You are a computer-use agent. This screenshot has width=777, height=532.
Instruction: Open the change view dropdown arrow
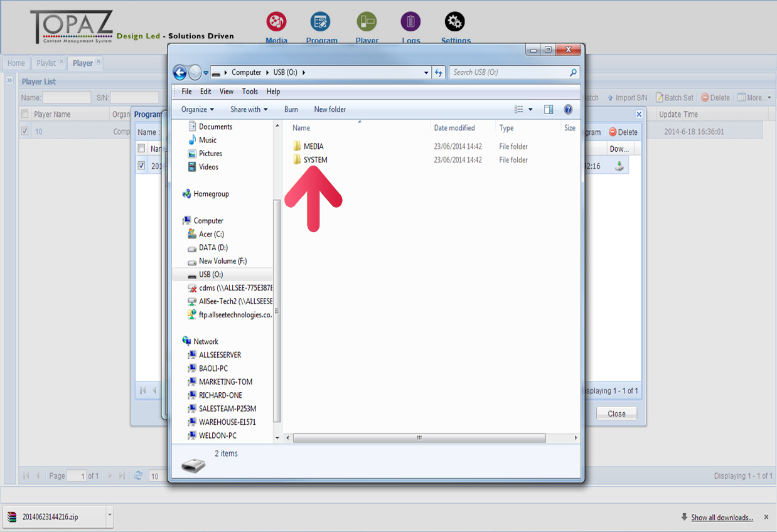pos(530,109)
